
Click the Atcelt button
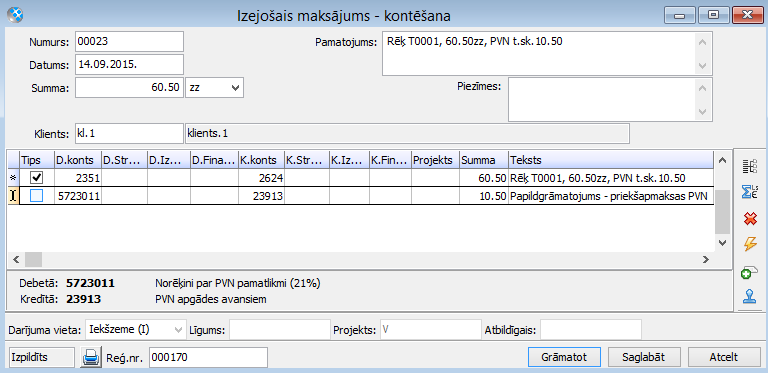click(x=723, y=357)
